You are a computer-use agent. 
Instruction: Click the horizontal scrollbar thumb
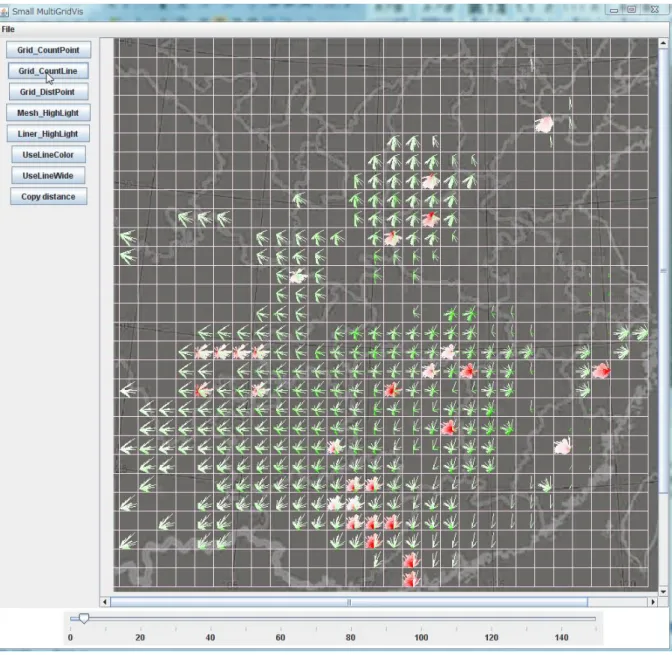pos(349,602)
